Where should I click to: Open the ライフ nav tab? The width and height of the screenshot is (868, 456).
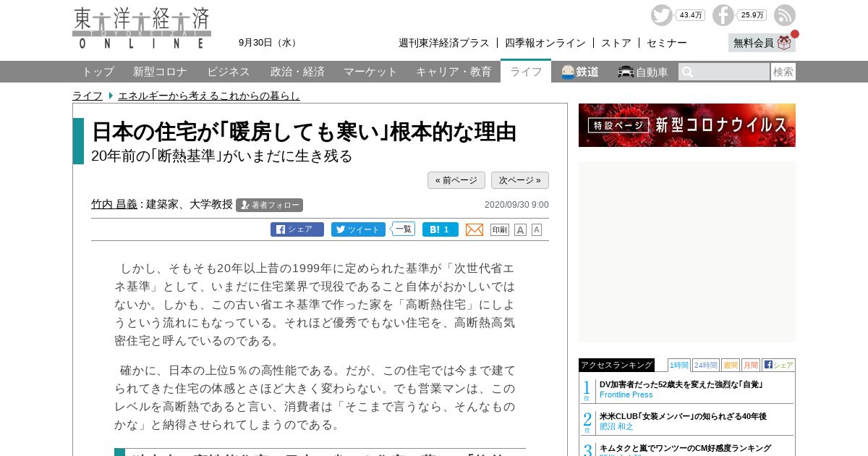526,71
